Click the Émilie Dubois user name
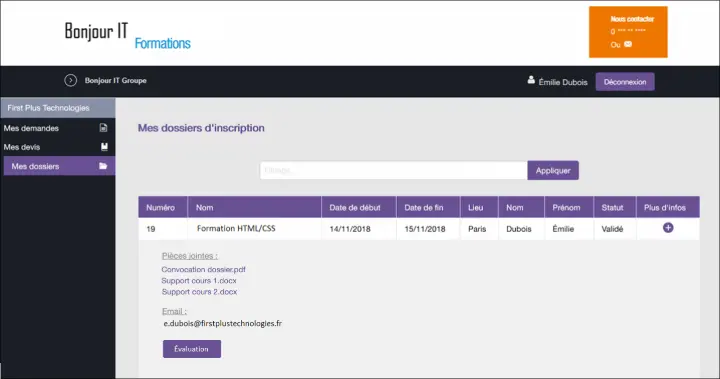Image resolution: width=720 pixels, height=379 pixels. coord(563,82)
